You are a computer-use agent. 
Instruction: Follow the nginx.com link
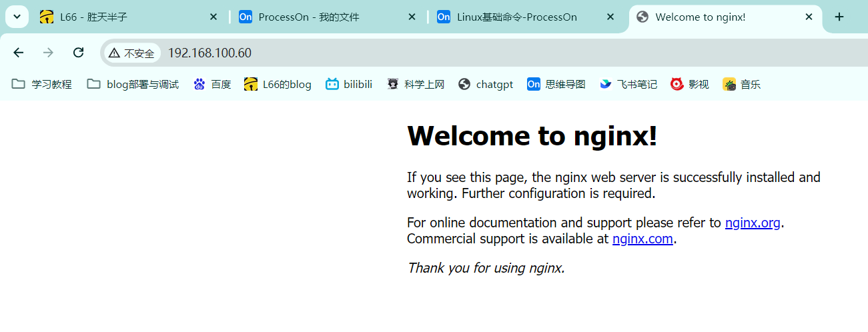(642, 239)
